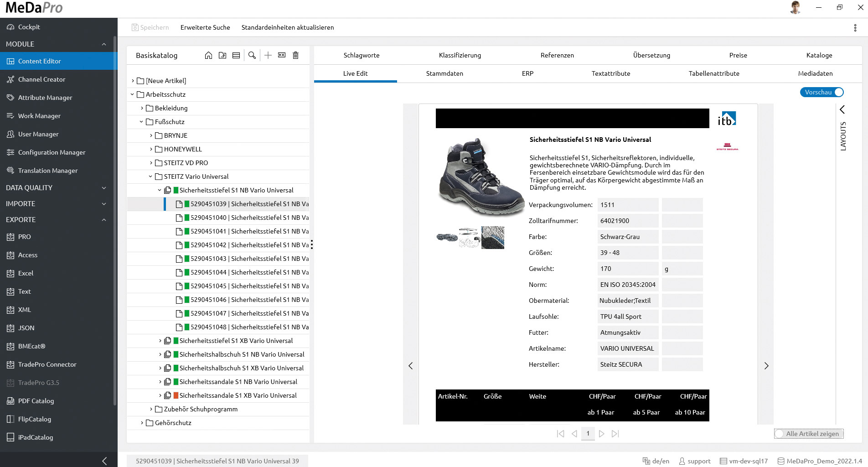This screenshot has height=467, width=868.
Task: Collapse the left sidebar with bottom chevron
Action: click(x=104, y=461)
